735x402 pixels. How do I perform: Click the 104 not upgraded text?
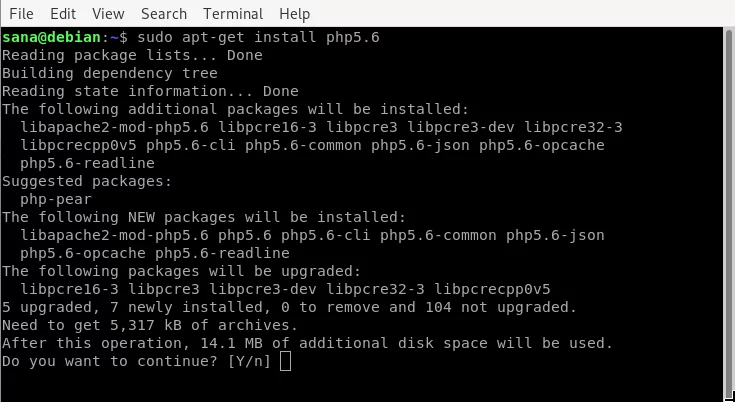[501, 307]
